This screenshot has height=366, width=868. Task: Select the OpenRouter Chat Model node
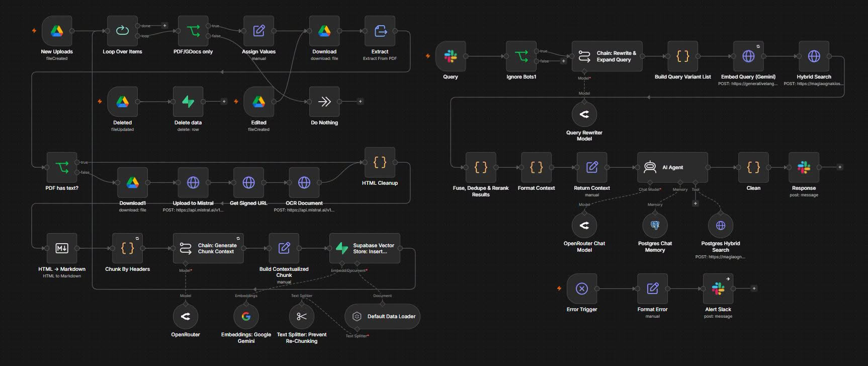[x=584, y=226]
